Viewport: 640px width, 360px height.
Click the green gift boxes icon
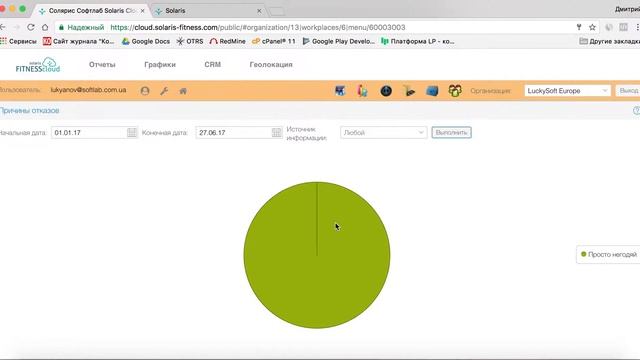pyautogui.click(x=455, y=91)
